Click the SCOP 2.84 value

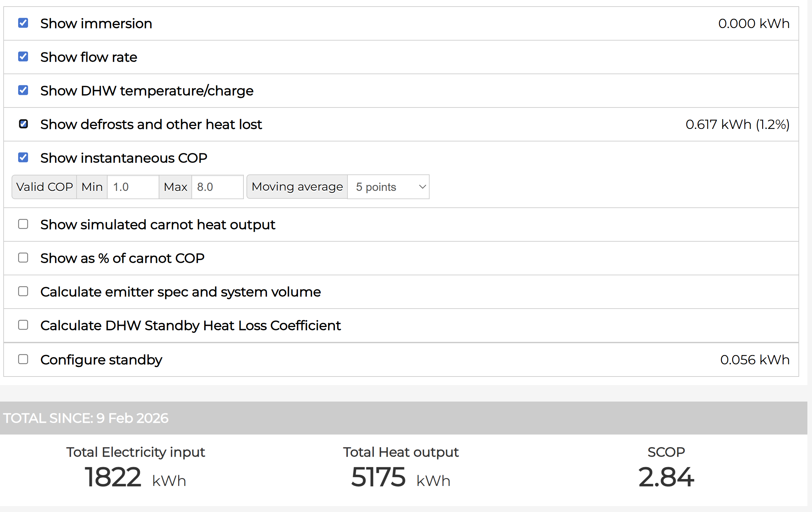tap(666, 477)
